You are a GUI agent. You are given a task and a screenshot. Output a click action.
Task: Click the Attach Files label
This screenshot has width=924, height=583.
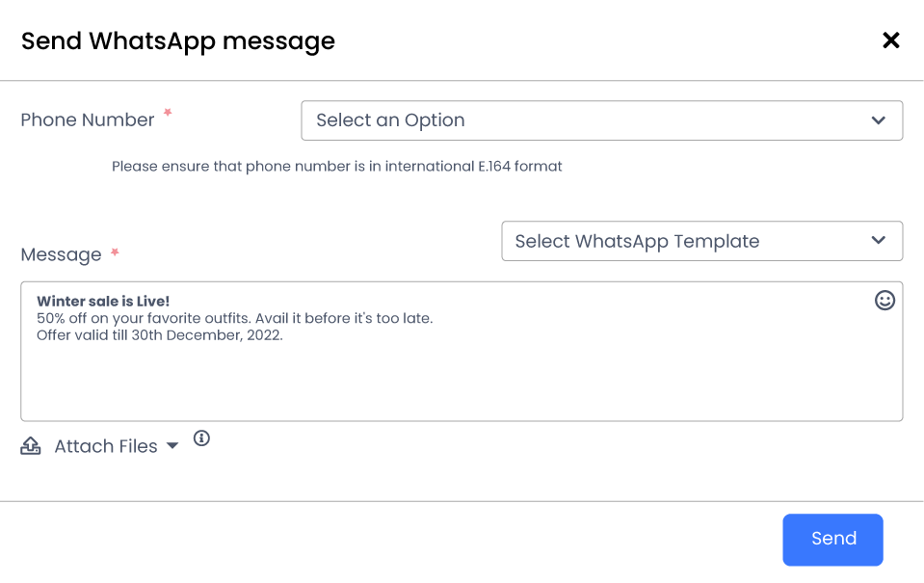coord(106,446)
